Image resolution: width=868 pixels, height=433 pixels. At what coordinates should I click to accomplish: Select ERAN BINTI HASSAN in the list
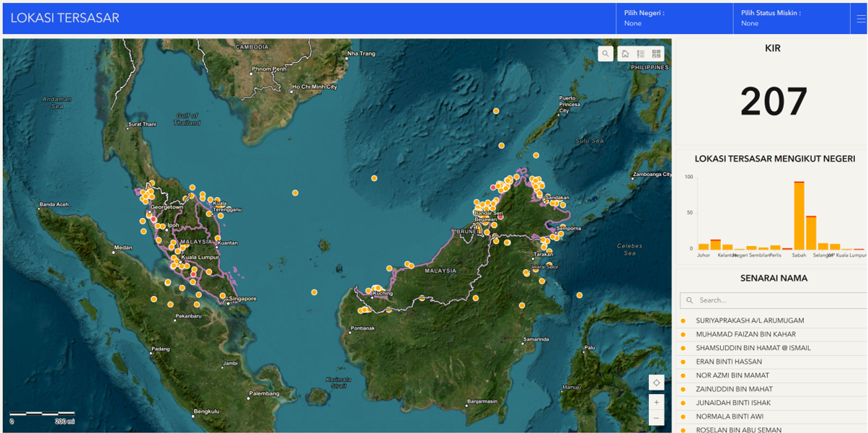[770, 362]
